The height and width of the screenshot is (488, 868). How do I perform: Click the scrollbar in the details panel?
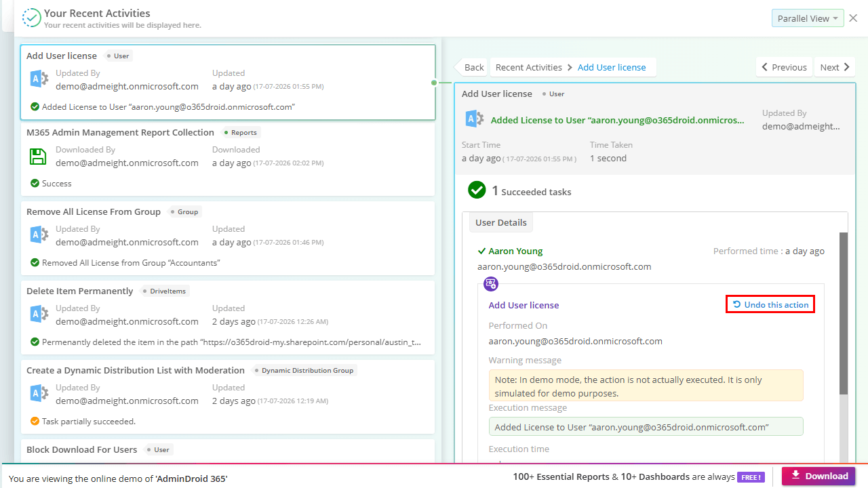click(843, 313)
